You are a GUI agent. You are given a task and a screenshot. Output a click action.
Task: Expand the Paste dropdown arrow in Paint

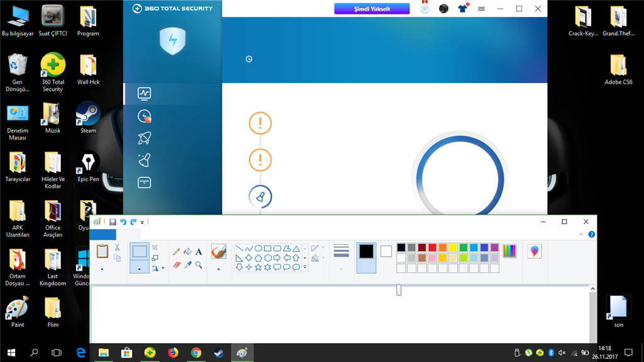click(x=103, y=269)
